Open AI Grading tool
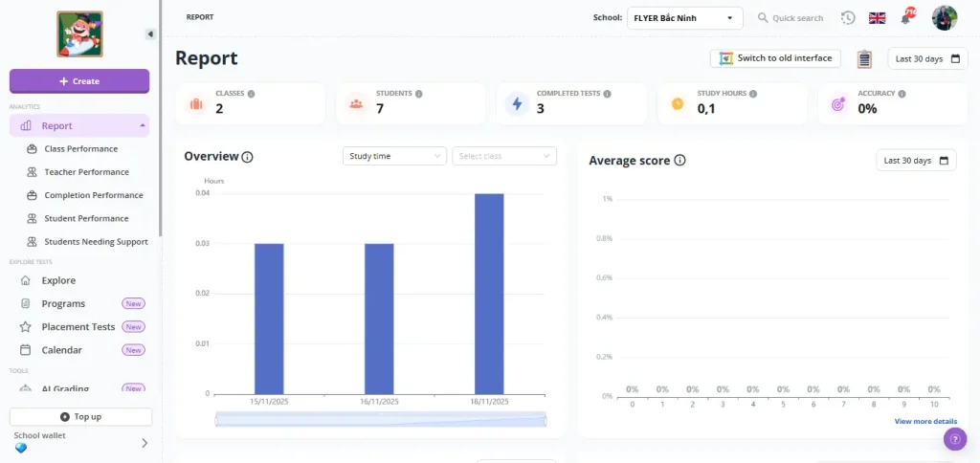The image size is (980, 463). (x=65, y=388)
